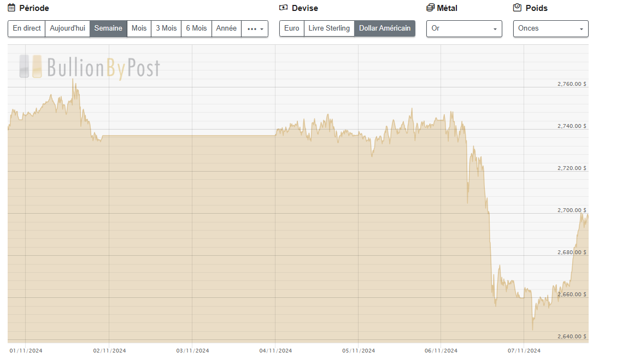The image size is (634, 364).
Task: Show the Mois price period
Action: [x=139, y=28]
